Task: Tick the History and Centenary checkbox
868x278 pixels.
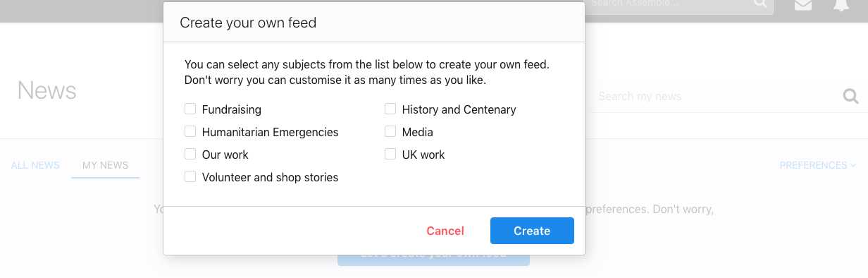Action: pyautogui.click(x=390, y=109)
